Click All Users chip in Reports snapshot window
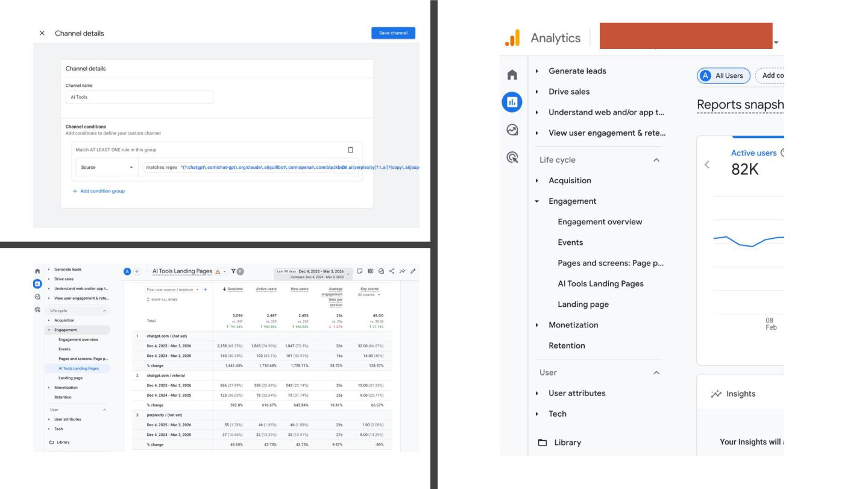 coord(723,75)
